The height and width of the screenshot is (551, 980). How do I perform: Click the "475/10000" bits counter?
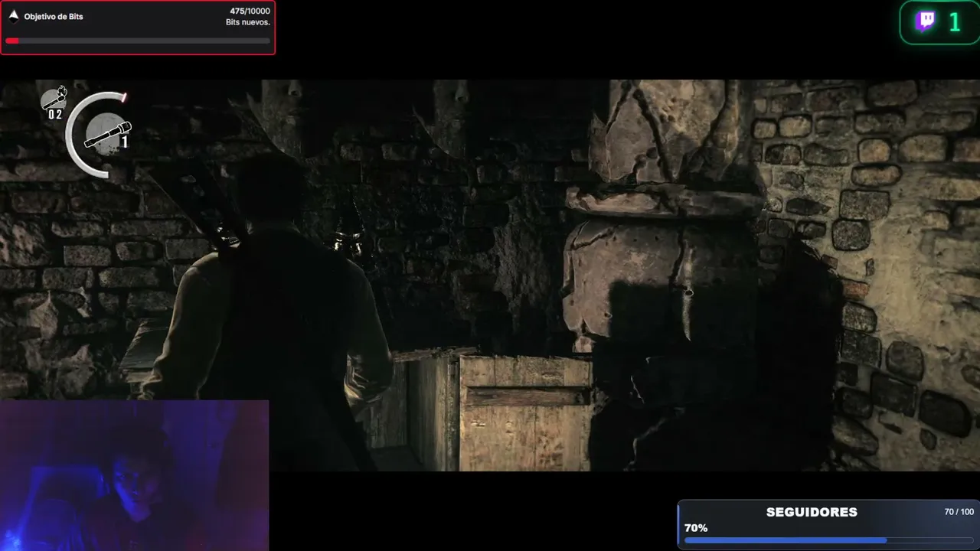point(250,11)
